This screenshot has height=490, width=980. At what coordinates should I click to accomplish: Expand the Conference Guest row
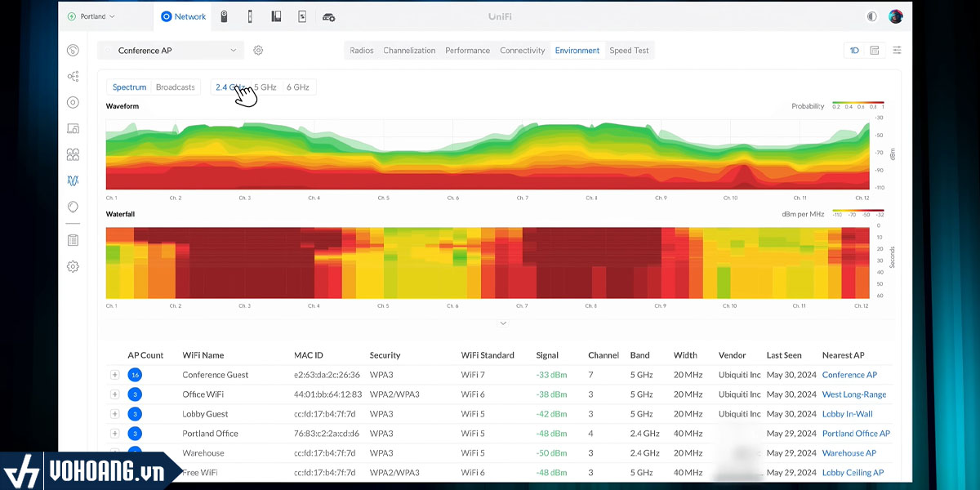click(x=114, y=375)
